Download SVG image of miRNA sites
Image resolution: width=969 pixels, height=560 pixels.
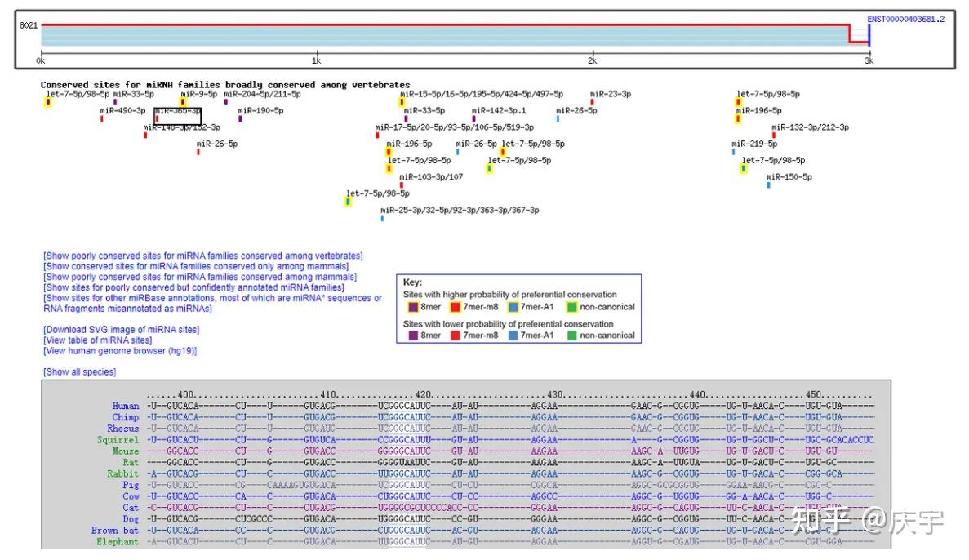pos(121,330)
